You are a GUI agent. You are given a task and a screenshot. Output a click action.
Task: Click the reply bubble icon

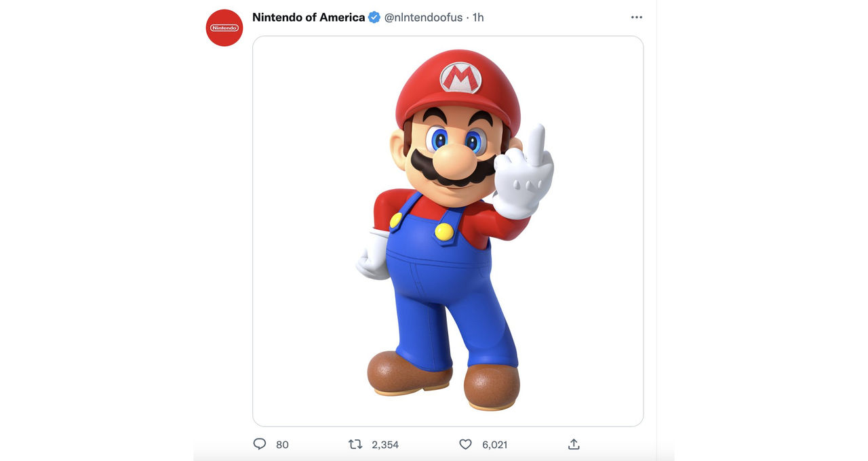[x=260, y=444]
